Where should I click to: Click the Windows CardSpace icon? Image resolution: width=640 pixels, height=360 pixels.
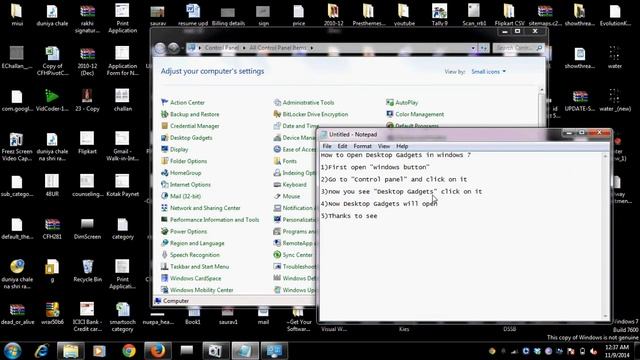point(164,278)
